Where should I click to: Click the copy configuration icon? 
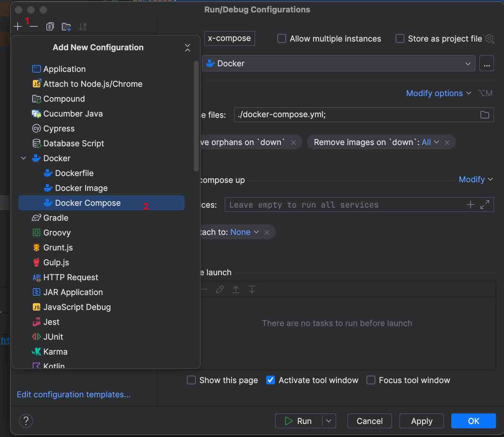(x=50, y=27)
